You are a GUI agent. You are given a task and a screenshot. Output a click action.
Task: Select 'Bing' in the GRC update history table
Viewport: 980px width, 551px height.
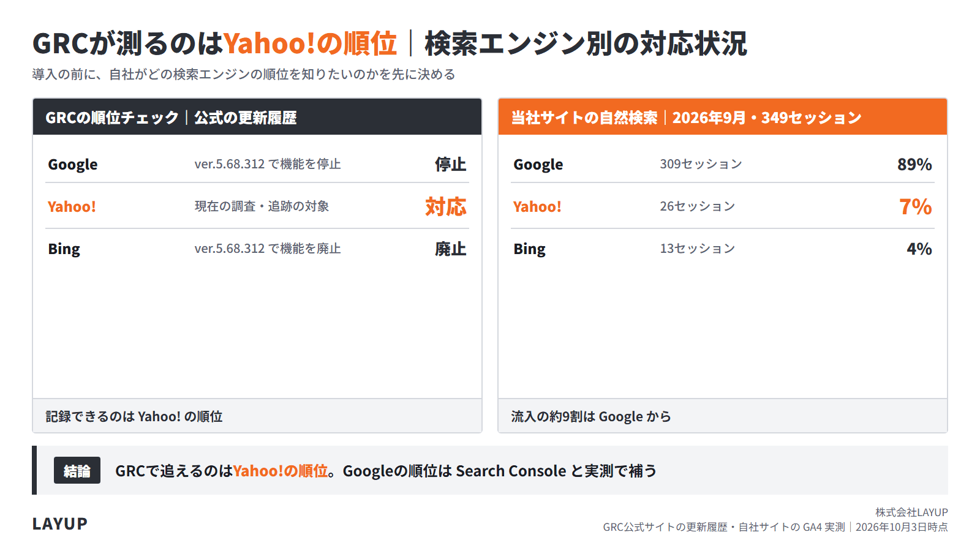click(64, 249)
